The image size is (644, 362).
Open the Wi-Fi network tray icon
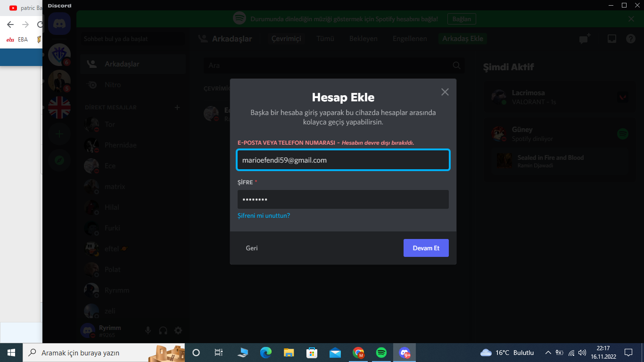[571, 353]
